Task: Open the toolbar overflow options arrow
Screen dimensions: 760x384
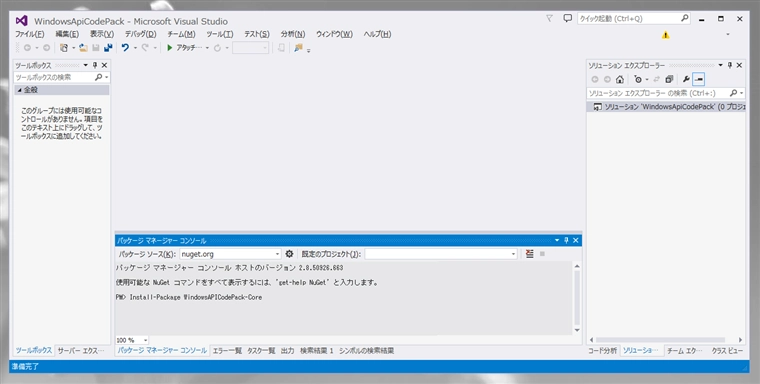Action: pos(309,50)
